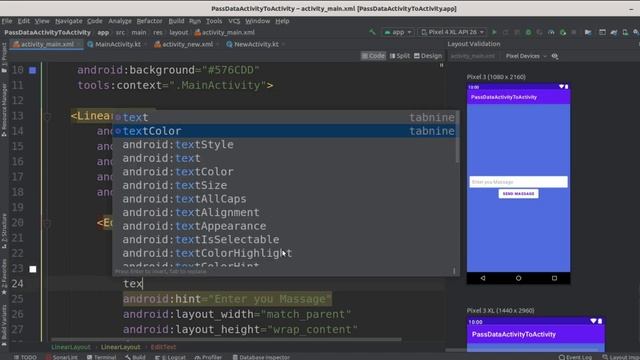
Task: Open the Database Inspector tool window
Action: coord(261,357)
